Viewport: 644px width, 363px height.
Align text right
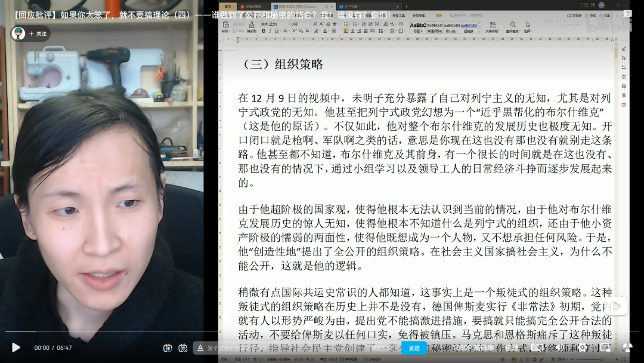(x=359, y=31)
